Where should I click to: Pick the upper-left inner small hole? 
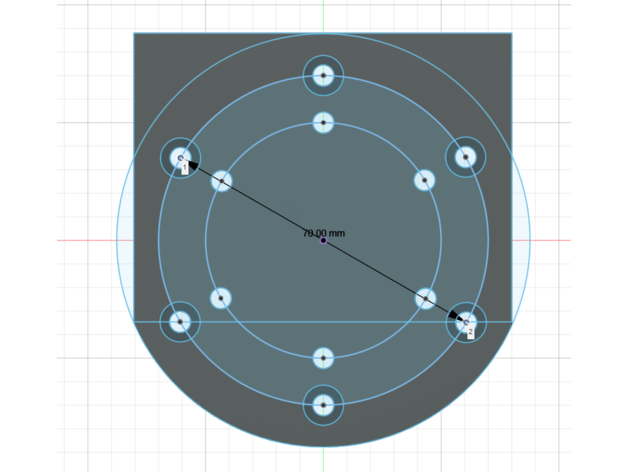point(222,181)
